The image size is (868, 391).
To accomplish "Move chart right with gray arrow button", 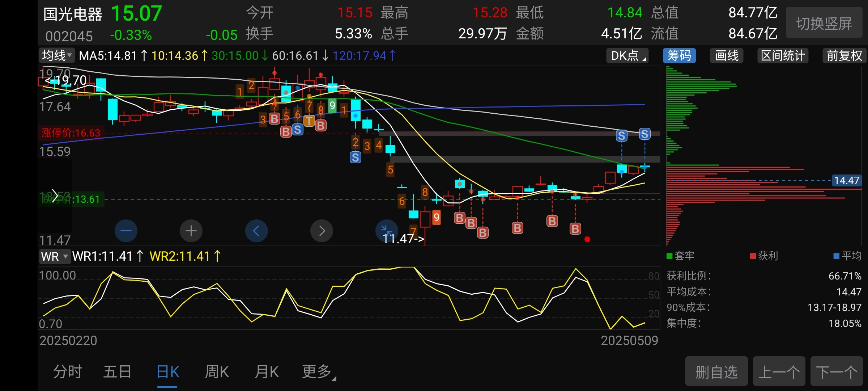I will click(x=322, y=231).
